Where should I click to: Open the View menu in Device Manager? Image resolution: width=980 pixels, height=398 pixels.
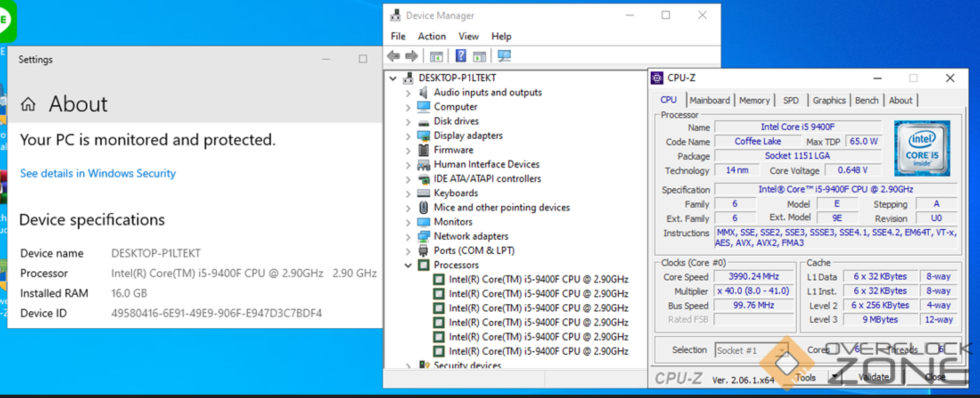(468, 37)
